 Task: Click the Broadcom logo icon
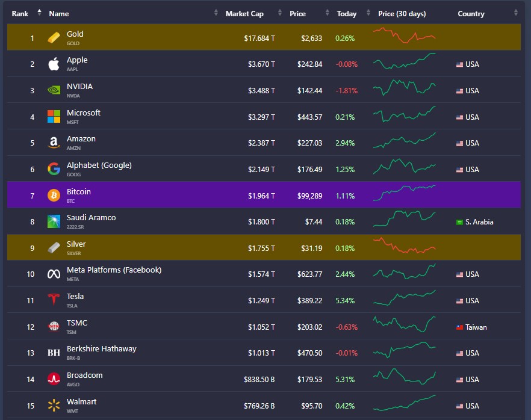point(54,378)
